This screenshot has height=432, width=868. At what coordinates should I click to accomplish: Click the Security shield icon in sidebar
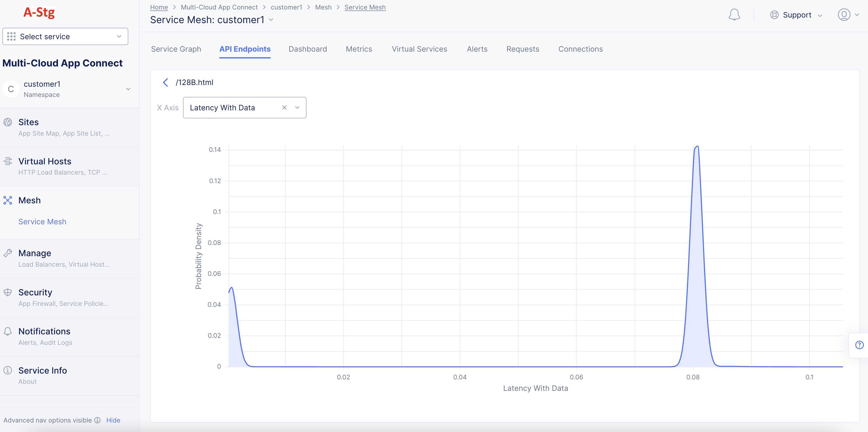[x=8, y=292]
